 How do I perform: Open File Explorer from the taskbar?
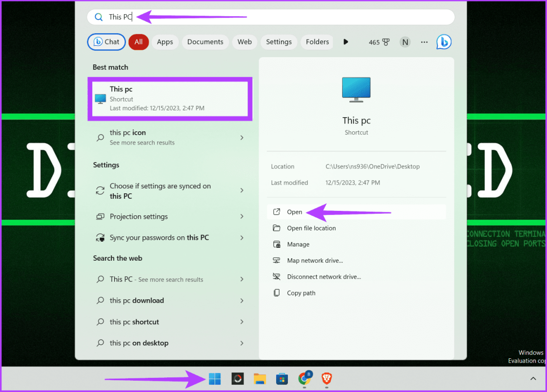(260, 379)
